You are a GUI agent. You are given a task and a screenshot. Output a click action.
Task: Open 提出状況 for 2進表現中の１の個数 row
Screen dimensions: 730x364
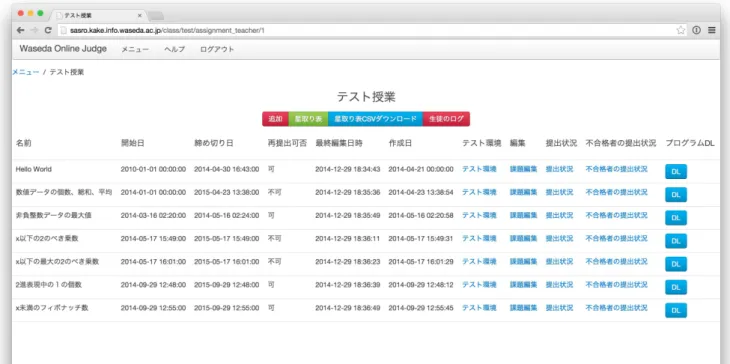coord(560,284)
